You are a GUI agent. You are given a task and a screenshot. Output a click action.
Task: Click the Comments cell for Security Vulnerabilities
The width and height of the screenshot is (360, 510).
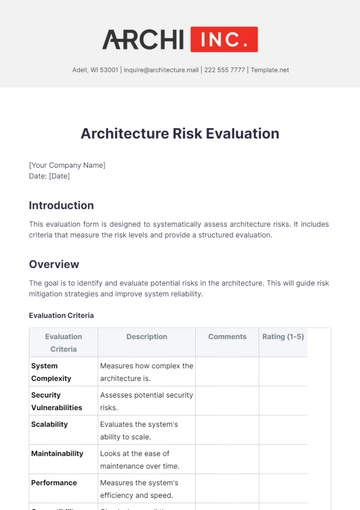point(227,401)
